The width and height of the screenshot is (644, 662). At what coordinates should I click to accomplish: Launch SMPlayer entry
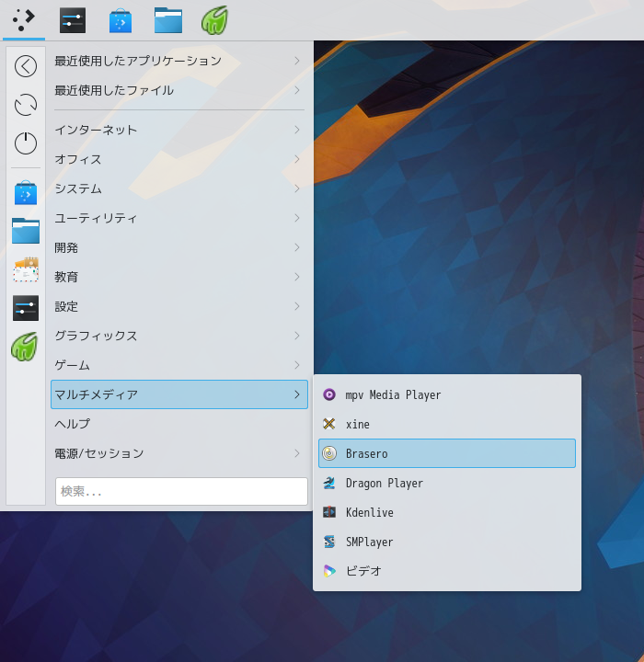coord(447,542)
